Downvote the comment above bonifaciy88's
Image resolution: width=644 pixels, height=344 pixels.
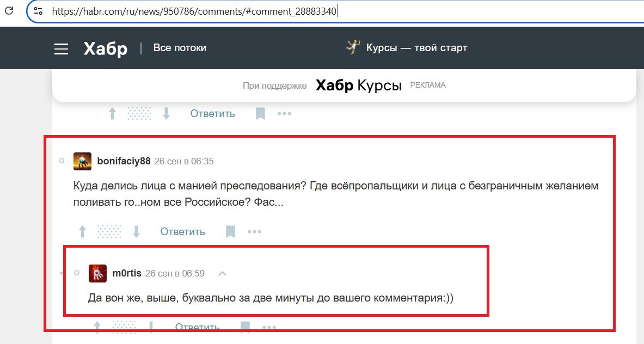pyautogui.click(x=166, y=114)
